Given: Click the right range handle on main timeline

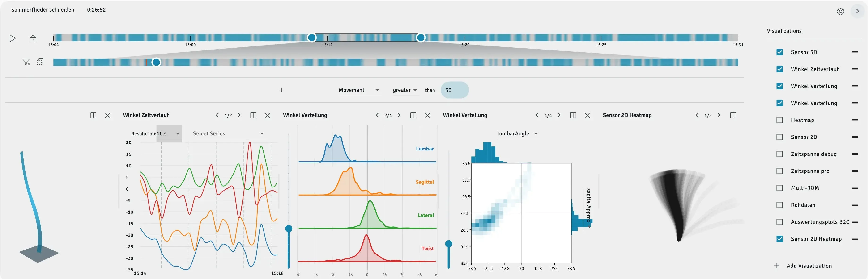Looking at the screenshot, I should pos(421,38).
